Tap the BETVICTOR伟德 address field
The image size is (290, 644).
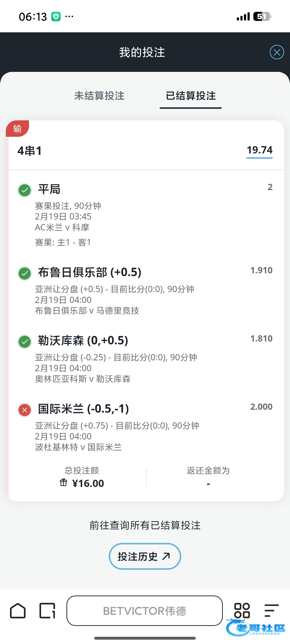(145, 611)
